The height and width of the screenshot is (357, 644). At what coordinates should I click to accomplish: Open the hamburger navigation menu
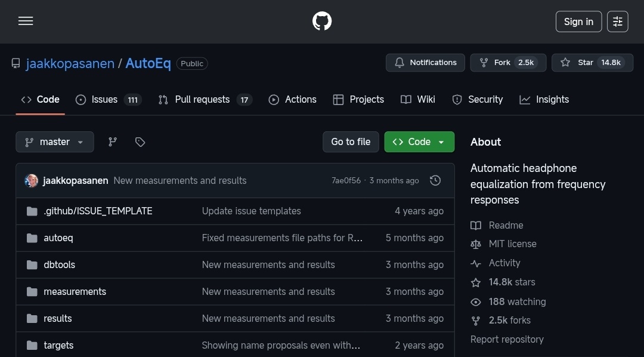click(26, 21)
